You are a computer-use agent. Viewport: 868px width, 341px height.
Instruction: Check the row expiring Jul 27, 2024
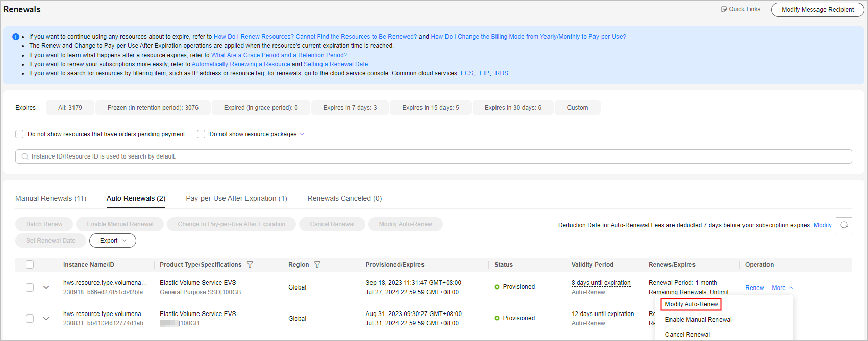tap(30, 287)
